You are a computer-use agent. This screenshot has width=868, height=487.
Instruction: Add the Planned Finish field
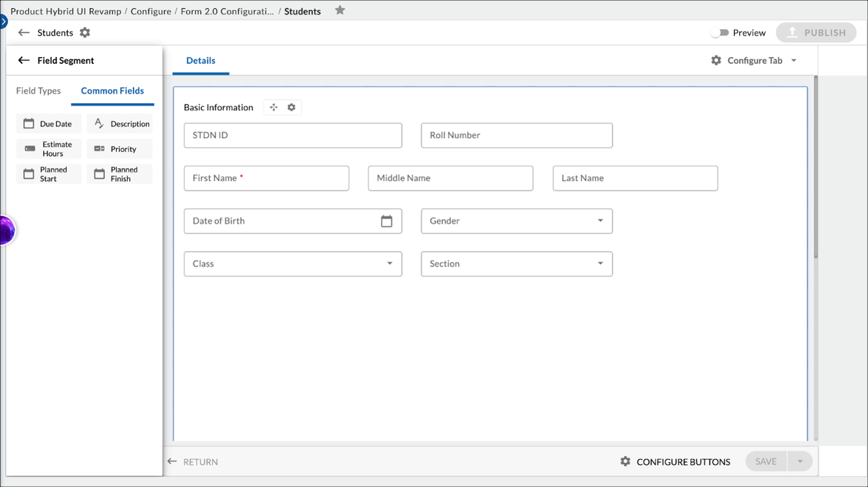pos(119,173)
